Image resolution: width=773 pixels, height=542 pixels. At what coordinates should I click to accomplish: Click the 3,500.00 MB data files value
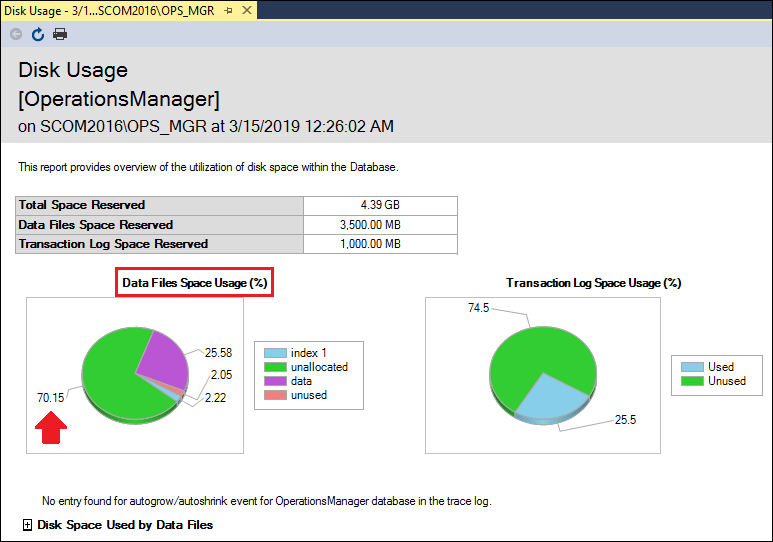[x=370, y=225]
